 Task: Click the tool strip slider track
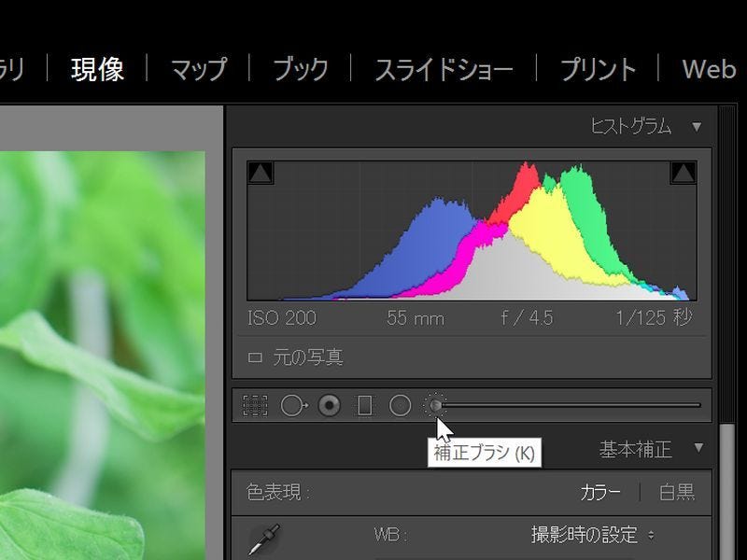click(x=571, y=405)
